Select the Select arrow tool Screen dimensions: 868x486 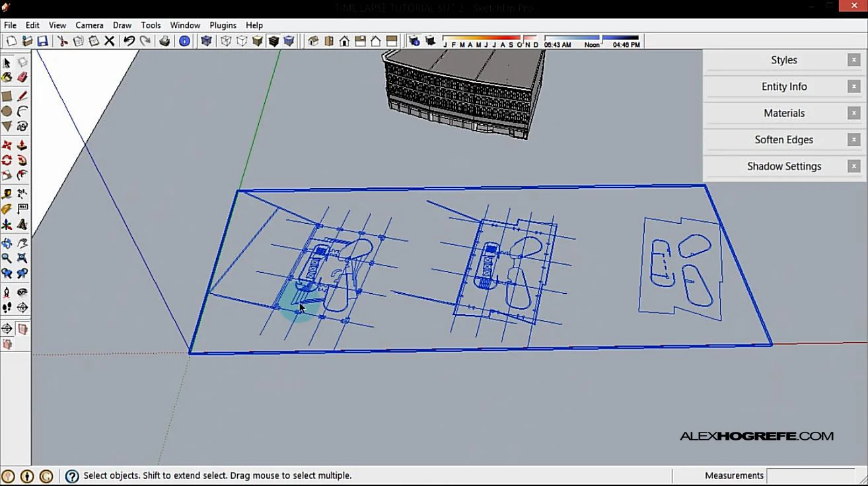click(7, 63)
